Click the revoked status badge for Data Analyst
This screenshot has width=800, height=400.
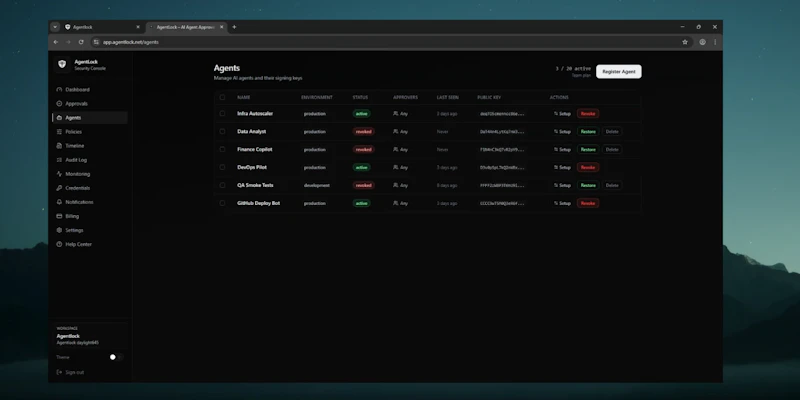tap(363, 132)
